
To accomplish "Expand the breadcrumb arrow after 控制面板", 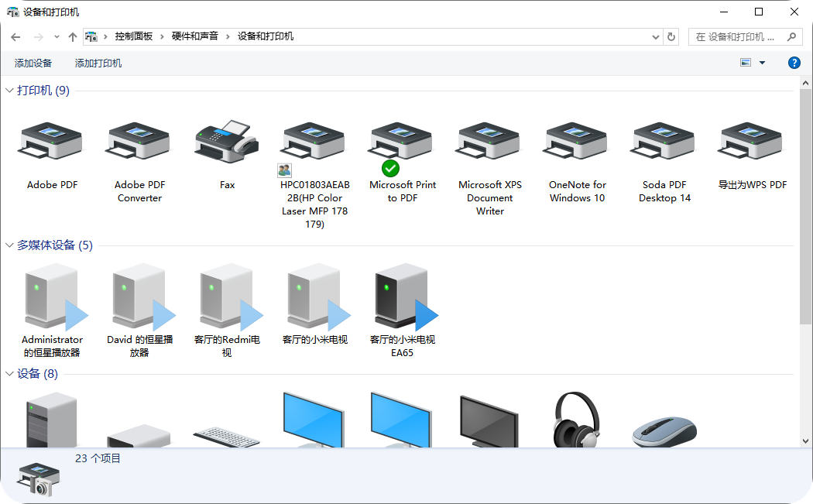I will click(x=162, y=36).
